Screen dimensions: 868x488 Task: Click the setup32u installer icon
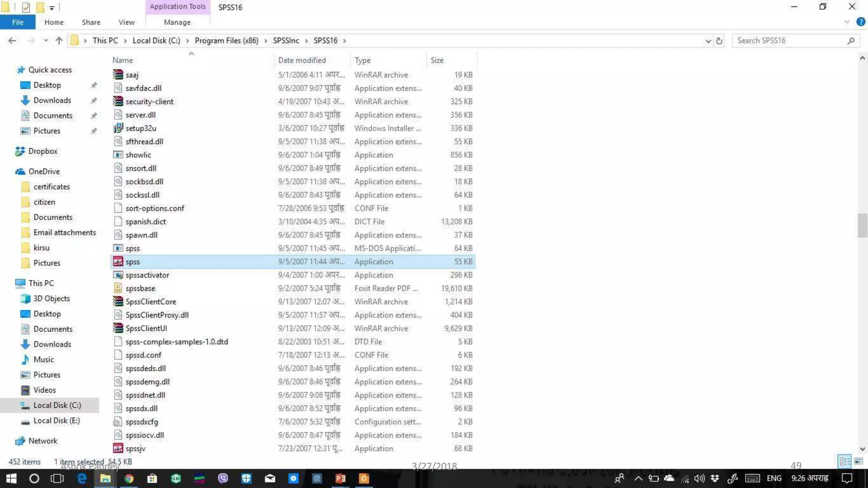click(x=118, y=128)
